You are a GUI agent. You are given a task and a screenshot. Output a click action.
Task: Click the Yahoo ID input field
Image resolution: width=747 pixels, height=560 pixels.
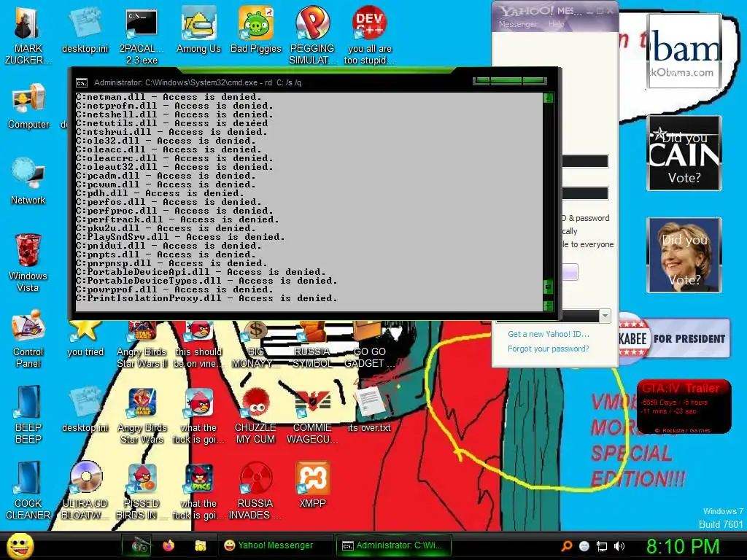(x=585, y=161)
